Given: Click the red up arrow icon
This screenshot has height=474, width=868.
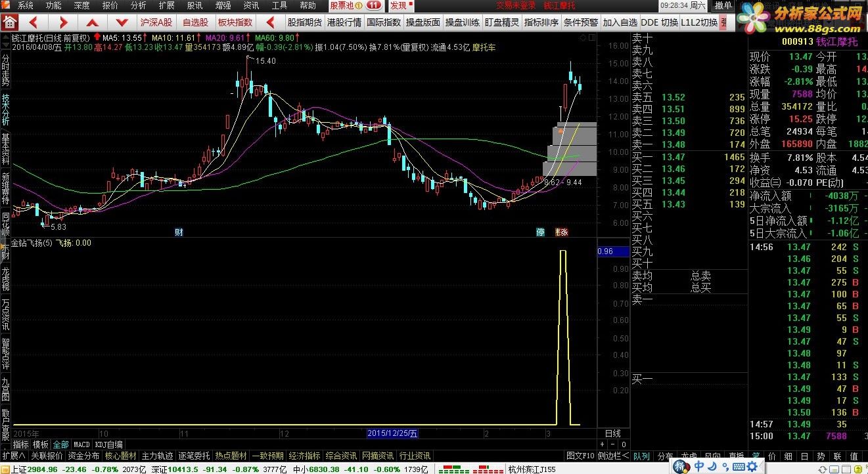Looking at the screenshot, I should point(93,22).
